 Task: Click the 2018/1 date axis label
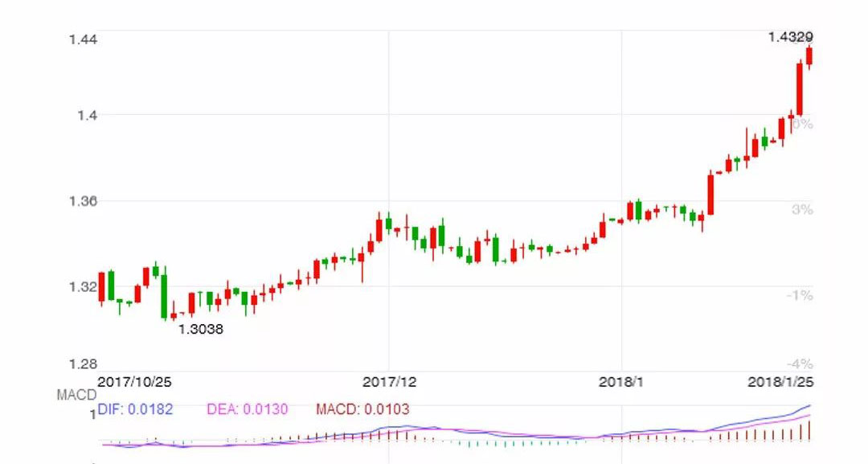621,381
